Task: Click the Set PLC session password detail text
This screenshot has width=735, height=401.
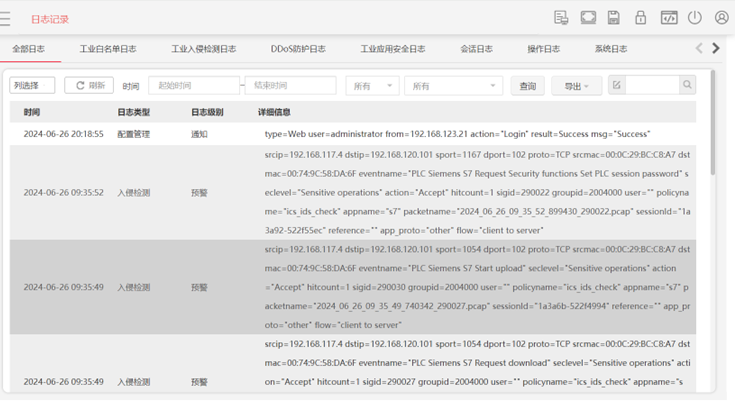Action: [x=477, y=192]
